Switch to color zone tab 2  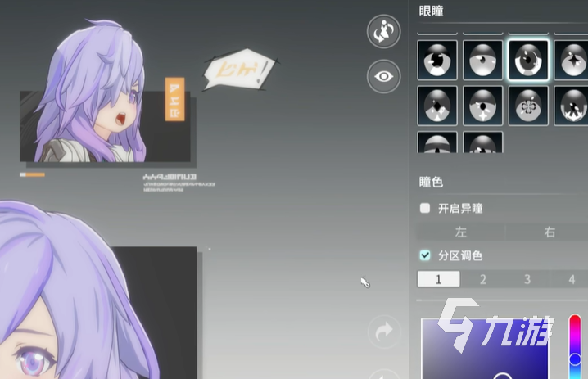click(x=482, y=279)
